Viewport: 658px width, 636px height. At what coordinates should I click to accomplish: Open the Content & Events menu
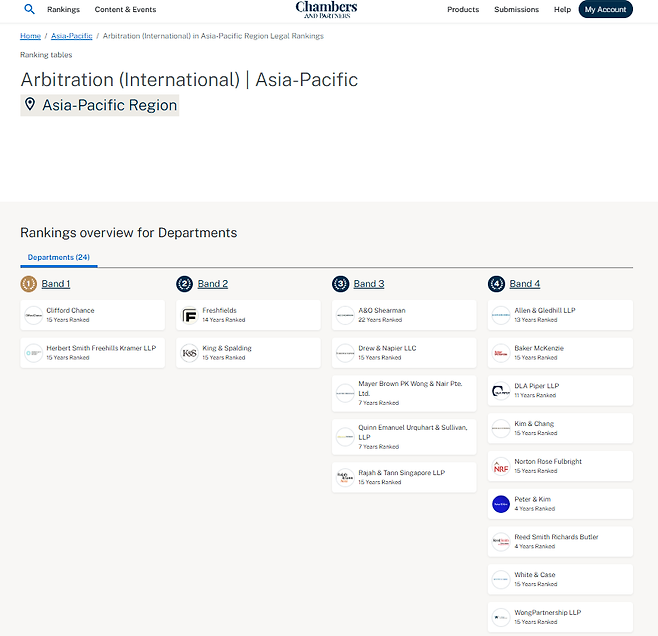pos(125,10)
